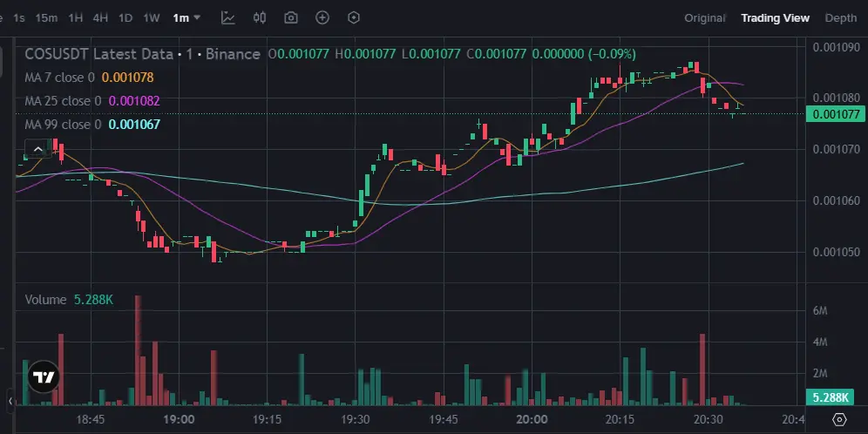868x434 pixels.
Task: Open the 1m interval dropdown
Action: tap(186, 17)
